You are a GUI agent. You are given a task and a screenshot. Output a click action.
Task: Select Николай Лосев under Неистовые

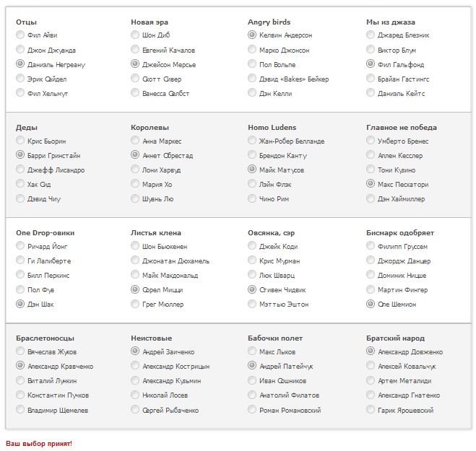point(136,395)
